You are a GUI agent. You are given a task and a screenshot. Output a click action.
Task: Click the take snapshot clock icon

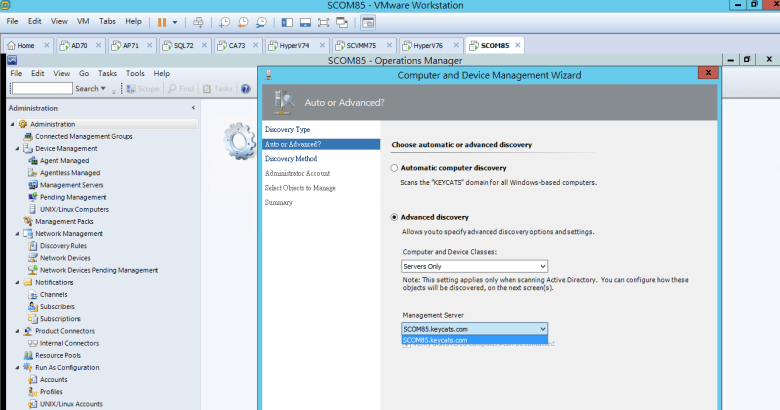(x=224, y=21)
